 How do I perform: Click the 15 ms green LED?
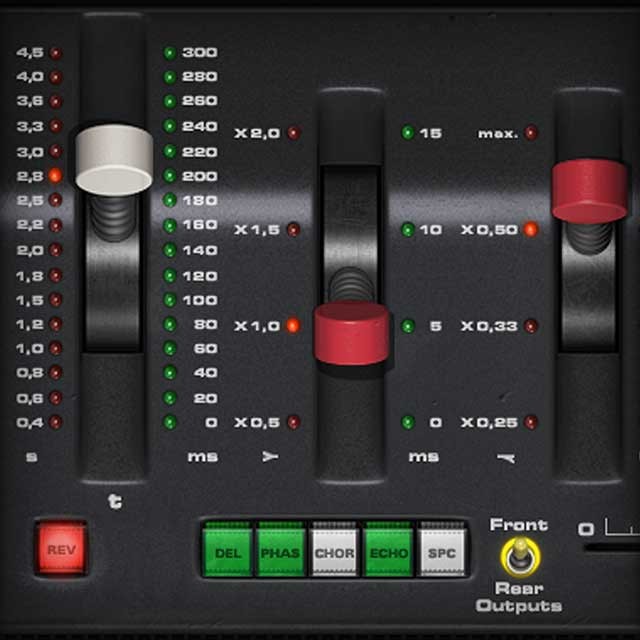(x=408, y=133)
